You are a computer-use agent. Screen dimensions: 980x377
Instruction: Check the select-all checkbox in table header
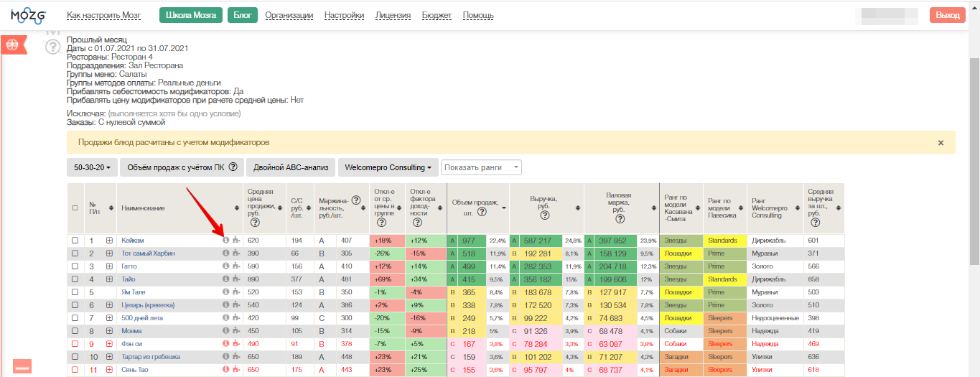click(x=75, y=208)
